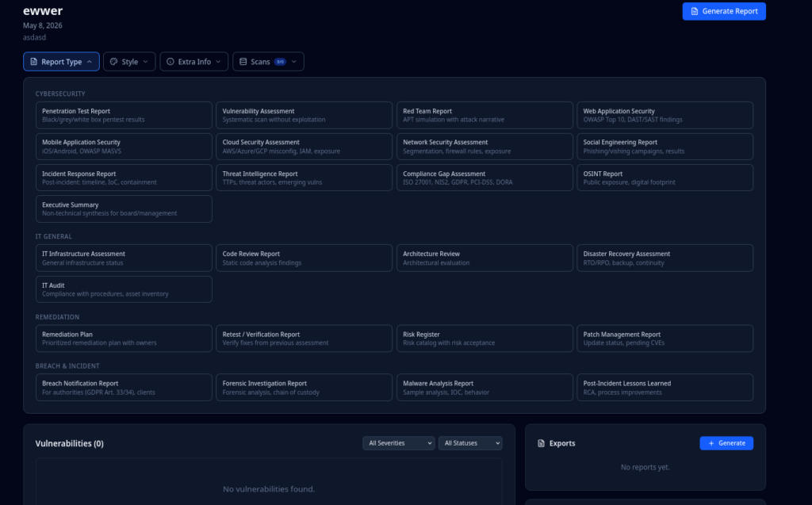Screen dimensions: 812x505
Task: Click the Scans chevron arrow
Action: pyautogui.click(x=294, y=62)
